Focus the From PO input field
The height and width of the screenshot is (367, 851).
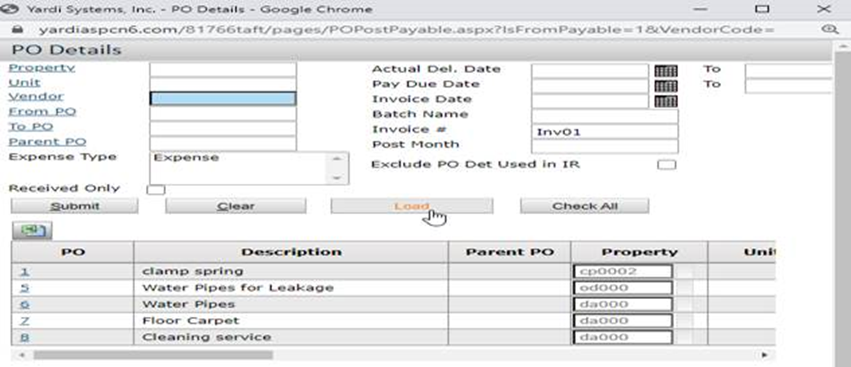[x=223, y=113]
